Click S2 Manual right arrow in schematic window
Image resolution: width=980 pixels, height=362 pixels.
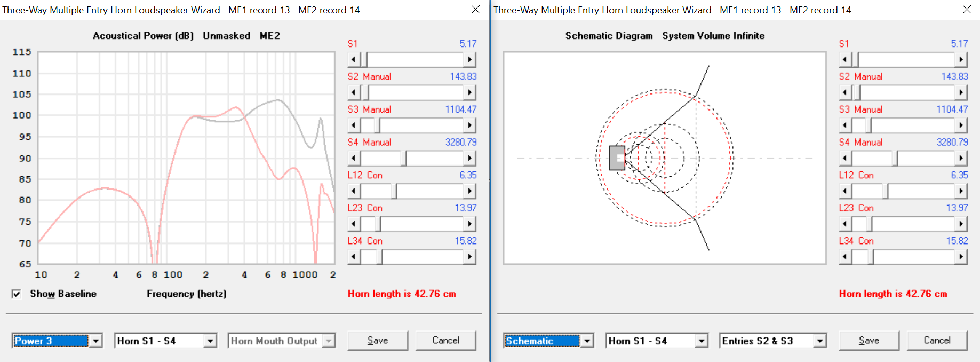pyautogui.click(x=961, y=92)
